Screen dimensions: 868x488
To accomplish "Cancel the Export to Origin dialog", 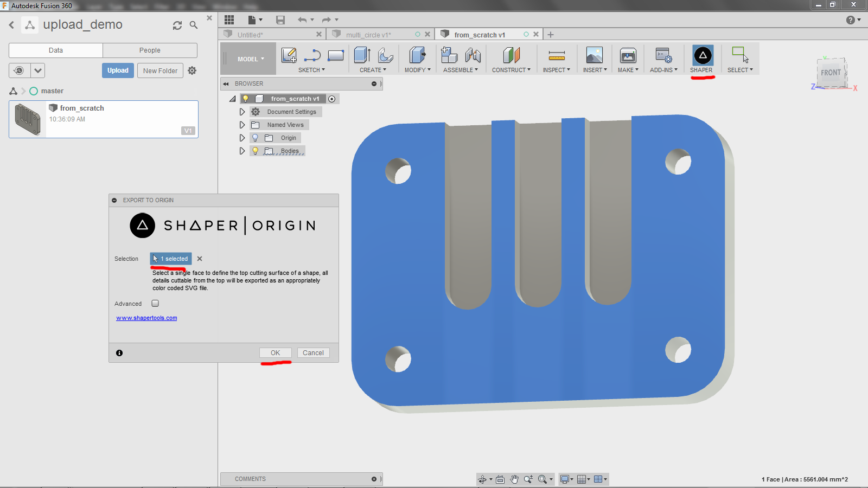I will [313, 353].
